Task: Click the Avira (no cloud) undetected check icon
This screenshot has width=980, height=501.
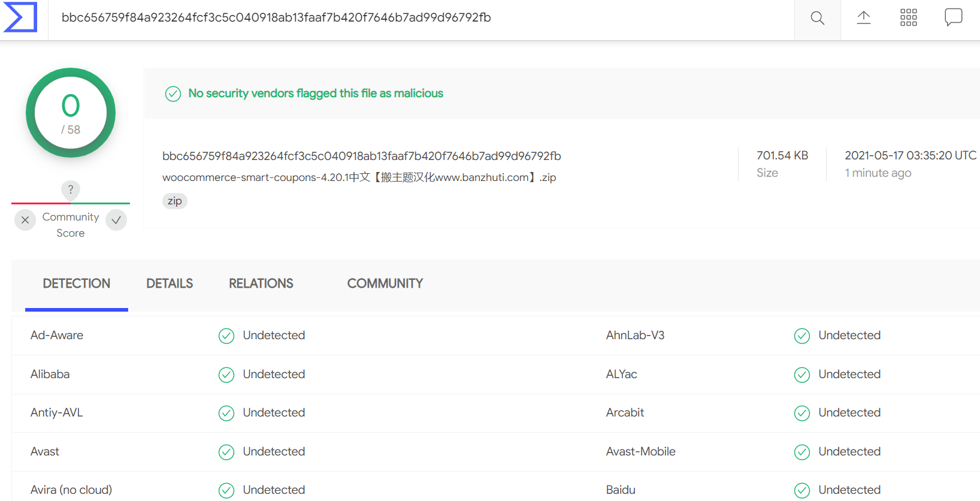Action: [226, 491]
